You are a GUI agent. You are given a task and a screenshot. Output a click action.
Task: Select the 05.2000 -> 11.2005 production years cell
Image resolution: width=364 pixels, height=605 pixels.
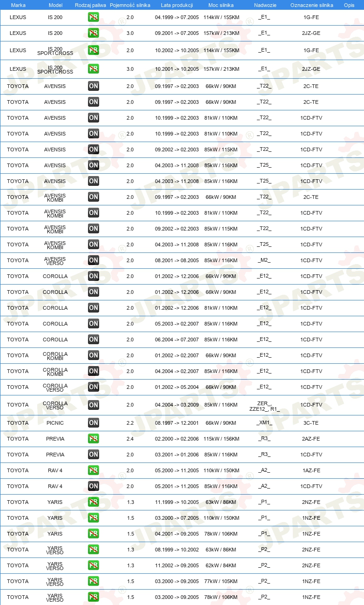click(x=177, y=470)
